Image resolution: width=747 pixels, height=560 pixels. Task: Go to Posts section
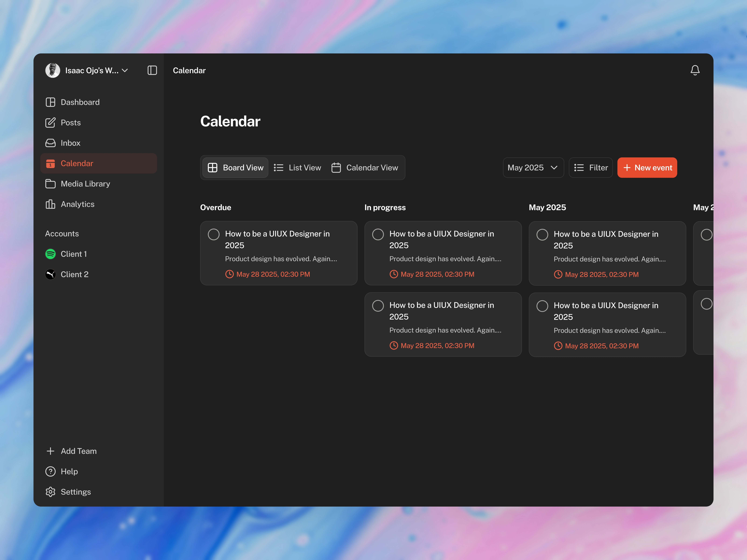(99, 122)
